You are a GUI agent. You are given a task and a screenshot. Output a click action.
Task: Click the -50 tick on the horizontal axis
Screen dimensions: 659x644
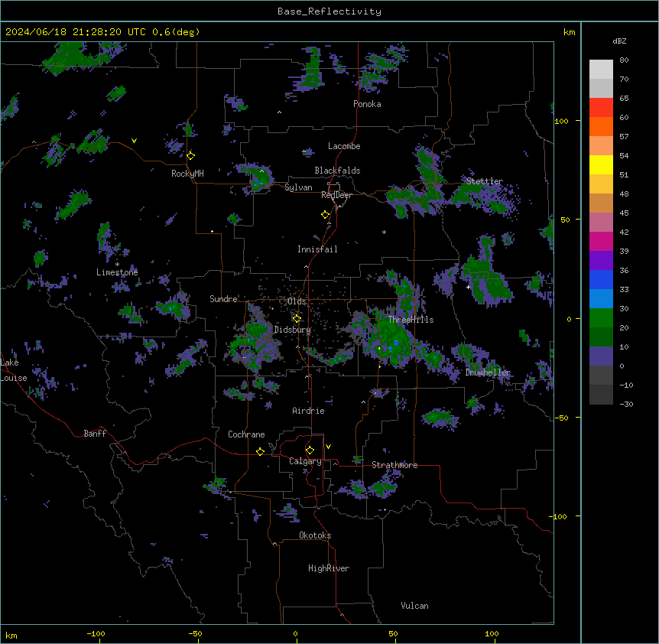pos(195,633)
